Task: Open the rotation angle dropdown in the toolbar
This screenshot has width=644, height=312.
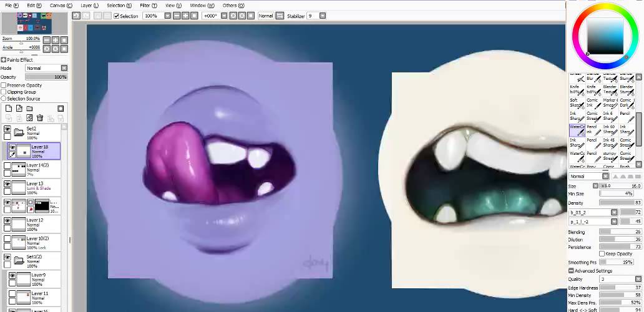Action: (224, 16)
